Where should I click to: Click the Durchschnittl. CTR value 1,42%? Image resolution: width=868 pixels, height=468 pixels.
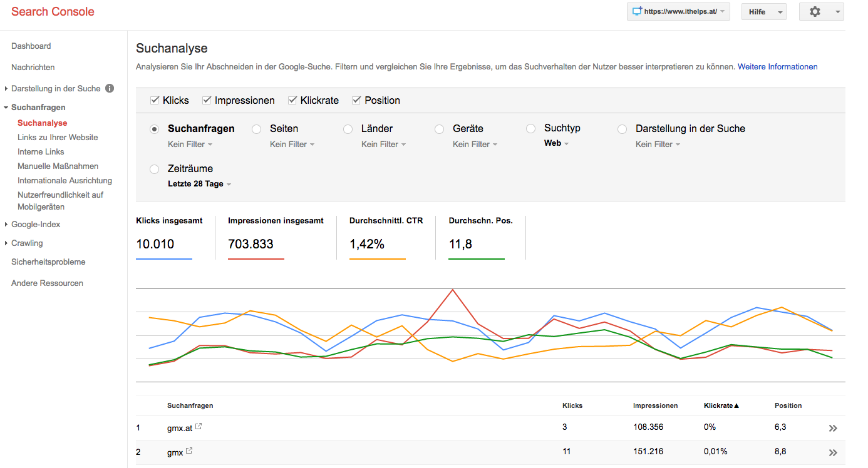[367, 244]
